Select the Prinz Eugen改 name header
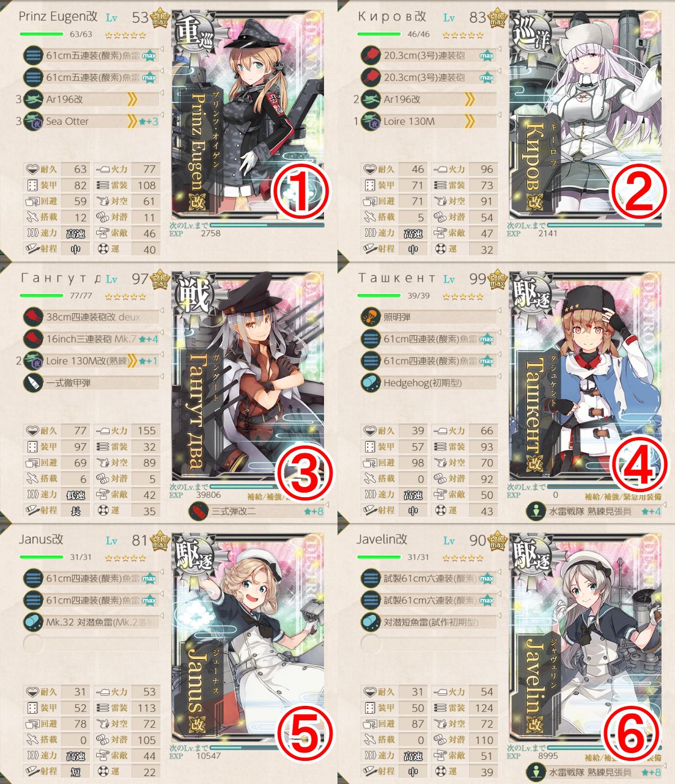 coord(58,16)
